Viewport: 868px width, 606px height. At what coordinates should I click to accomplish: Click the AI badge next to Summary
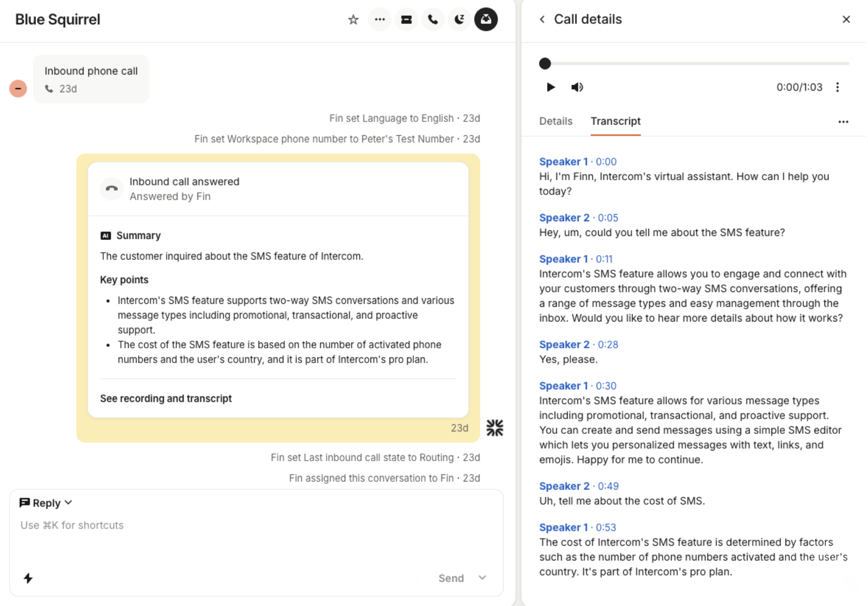[105, 236]
